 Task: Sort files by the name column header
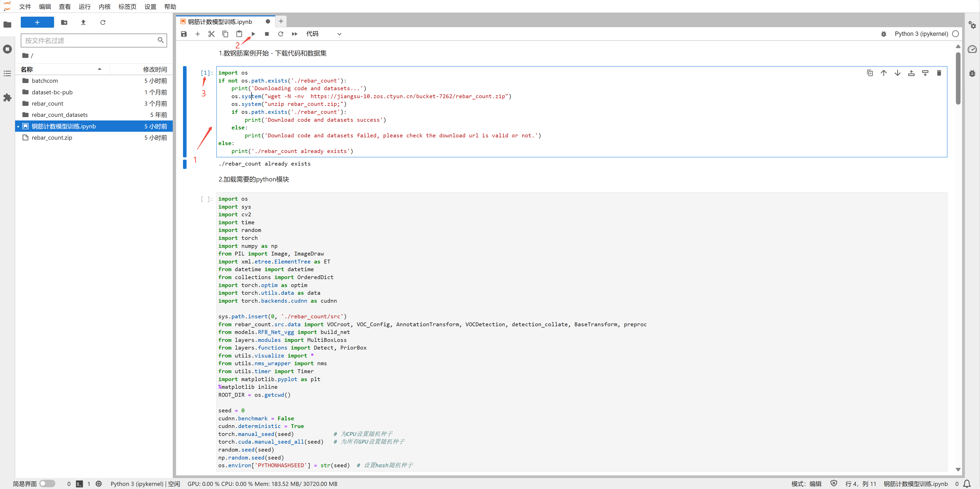coord(62,69)
